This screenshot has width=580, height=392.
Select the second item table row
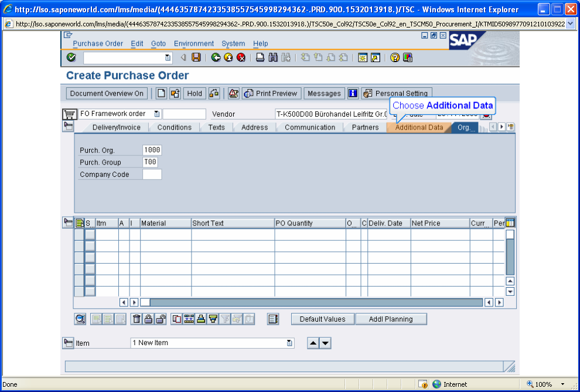point(79,246)
